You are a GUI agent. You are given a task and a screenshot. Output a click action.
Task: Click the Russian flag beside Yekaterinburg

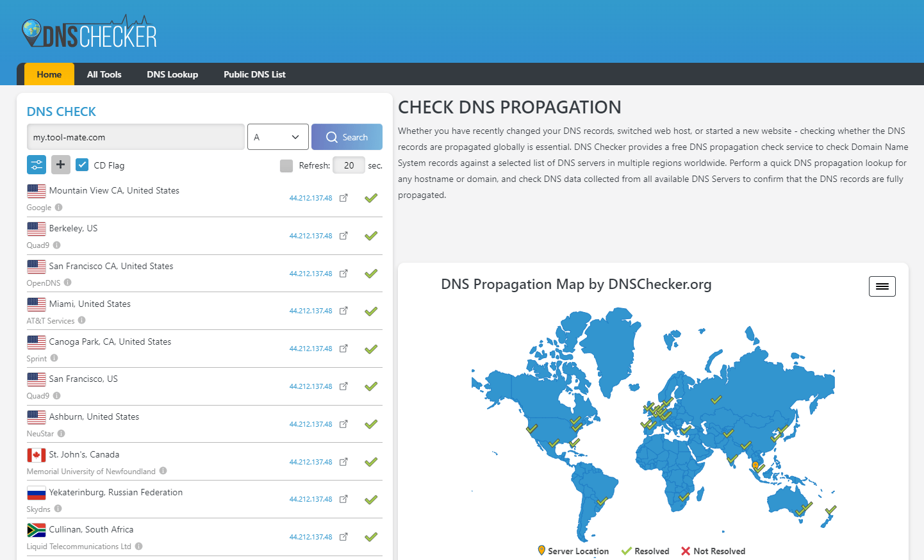click(x=37, y=493)
